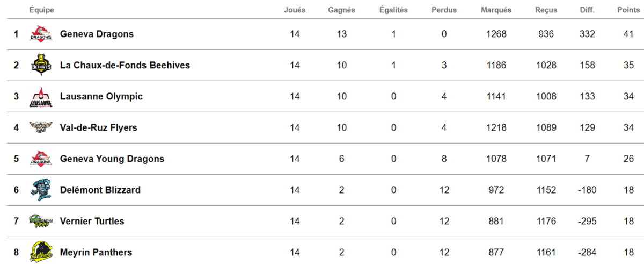Select the Meyrin Panthers yellow logo
The height and width of the screenshot is (264, 644).
[x=41, y=252]
